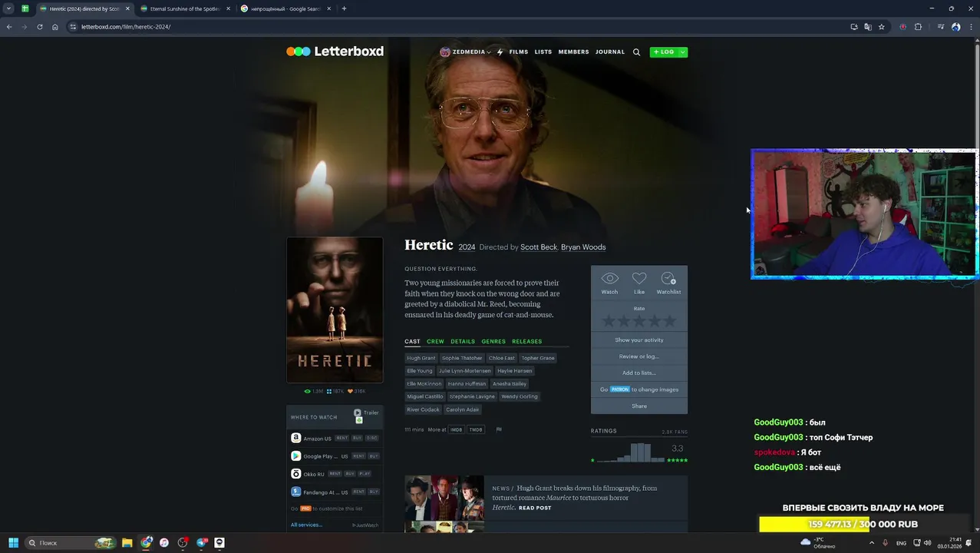Expand the ZEDMEDIA account dropdown
980x553 pixels.
tap(489, 52)
